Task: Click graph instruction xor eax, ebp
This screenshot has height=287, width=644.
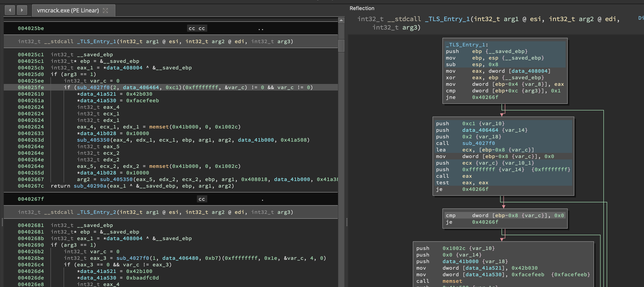Action: 495,77
